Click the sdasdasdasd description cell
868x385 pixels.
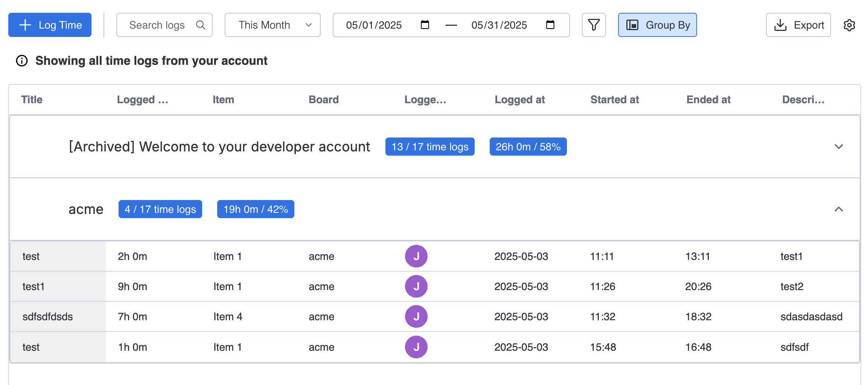click(812, 317)
